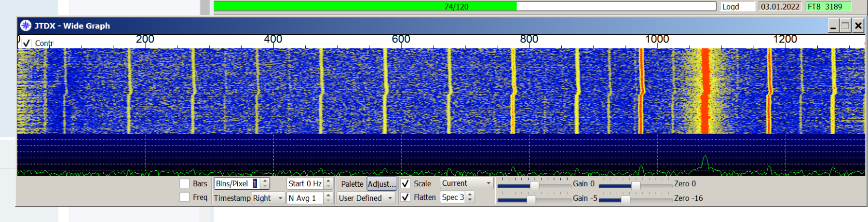Open the User Defined palette dropdown
Screen dimensions: 868x222
366,198
